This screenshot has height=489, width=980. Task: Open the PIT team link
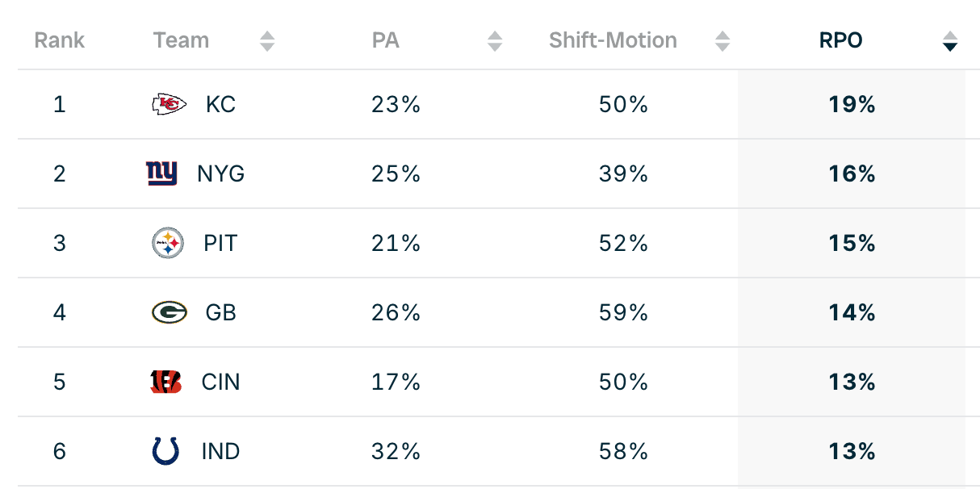coord(220,244)
